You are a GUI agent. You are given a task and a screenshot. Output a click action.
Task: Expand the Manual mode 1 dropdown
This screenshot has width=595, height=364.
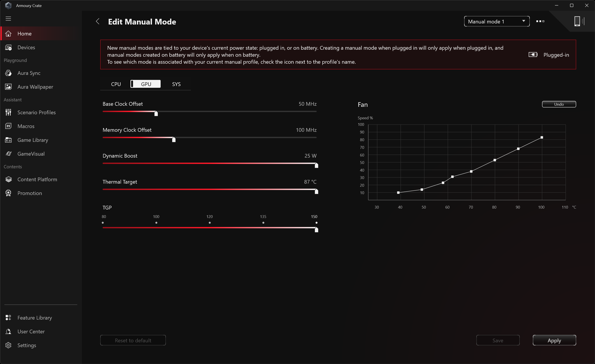(497, 21)
